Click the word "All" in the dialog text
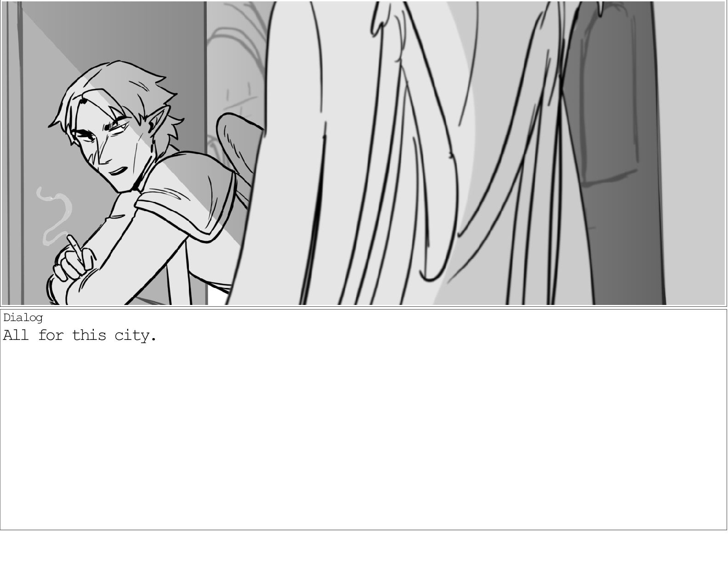 click(16, 335)
